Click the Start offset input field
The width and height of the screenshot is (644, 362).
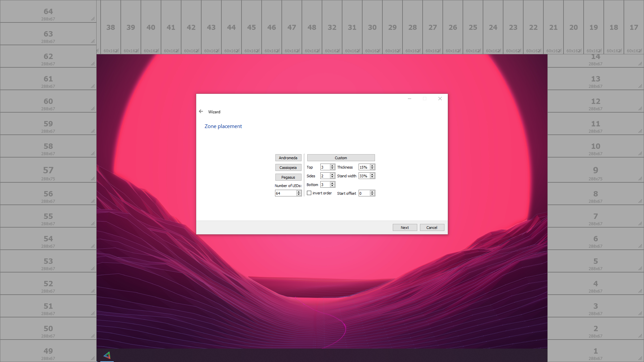364,193
